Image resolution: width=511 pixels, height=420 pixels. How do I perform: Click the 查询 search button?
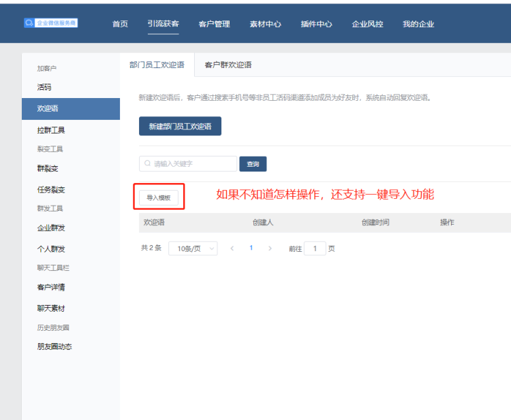coord(253,164)
